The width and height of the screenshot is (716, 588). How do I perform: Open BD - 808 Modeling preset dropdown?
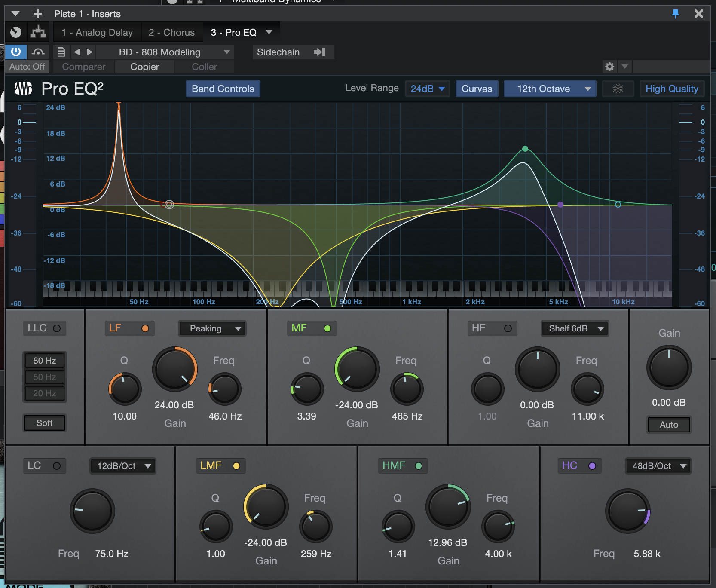pyautogui.click(x=165, y=52)
